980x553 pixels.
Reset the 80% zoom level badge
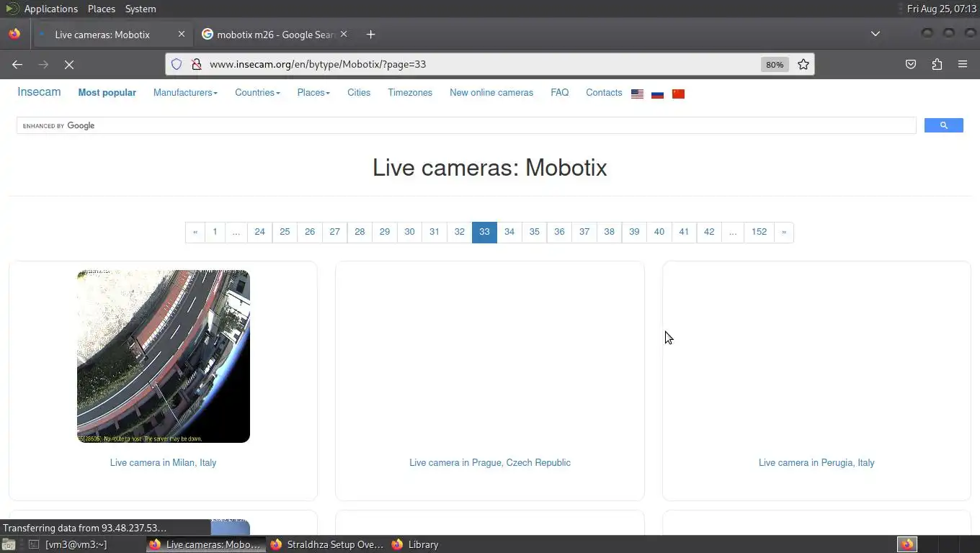click(775, 64)
